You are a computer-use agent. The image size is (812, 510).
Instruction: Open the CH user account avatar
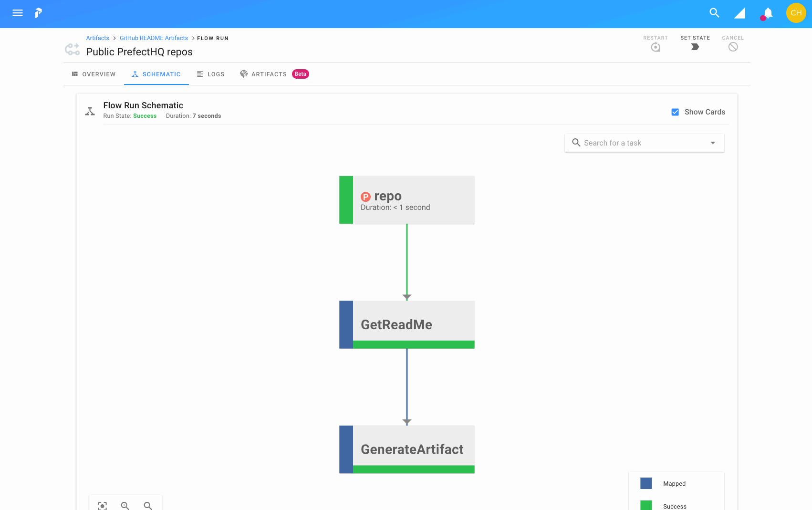click(796, 13)
